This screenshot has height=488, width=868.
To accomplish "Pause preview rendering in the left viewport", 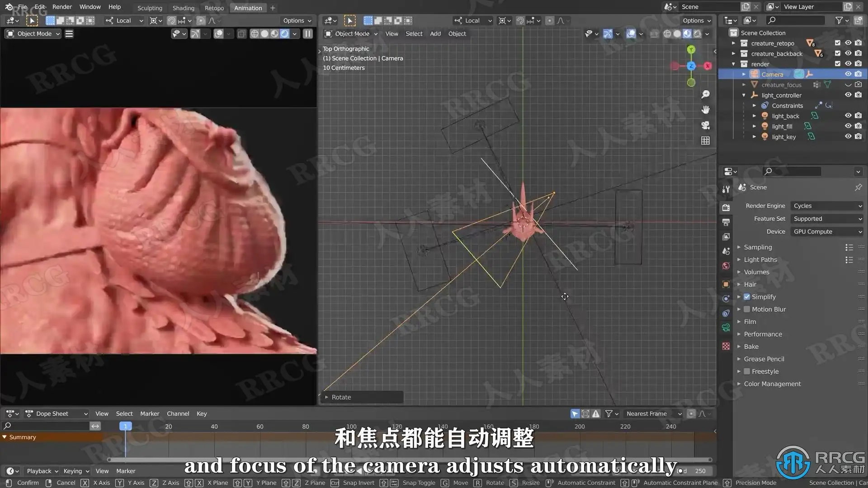I will pyautogui.click(x=308, y=33).
